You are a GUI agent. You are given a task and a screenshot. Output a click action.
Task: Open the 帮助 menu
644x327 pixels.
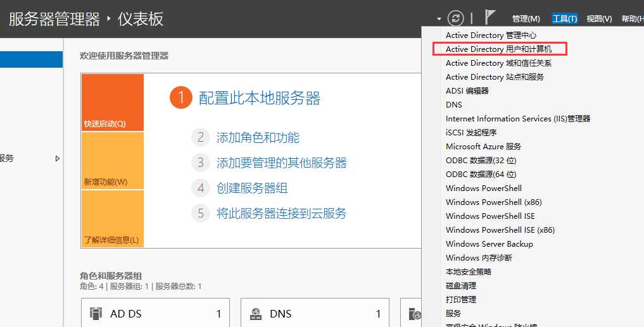tap(633, 19)
